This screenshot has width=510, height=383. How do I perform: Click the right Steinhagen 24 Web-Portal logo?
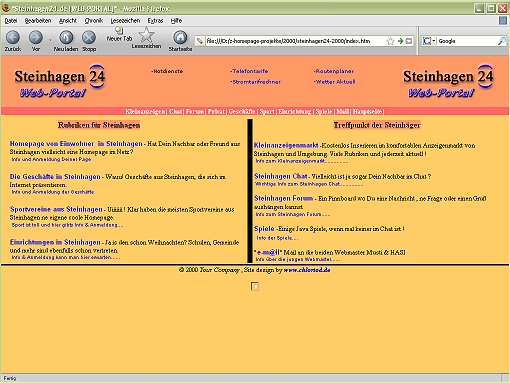pyautogui.click(x=448, y=81)
